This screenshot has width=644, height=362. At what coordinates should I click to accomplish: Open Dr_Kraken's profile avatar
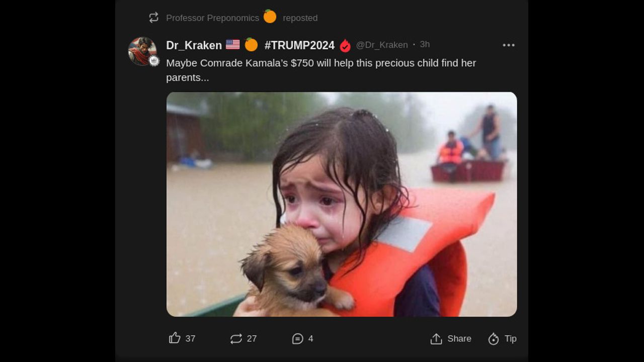point(142,51)
